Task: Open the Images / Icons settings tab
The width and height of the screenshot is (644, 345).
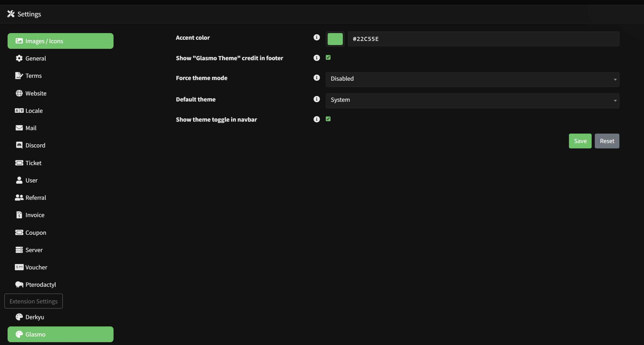Action: pyautogui.click(x=61, y=41)
